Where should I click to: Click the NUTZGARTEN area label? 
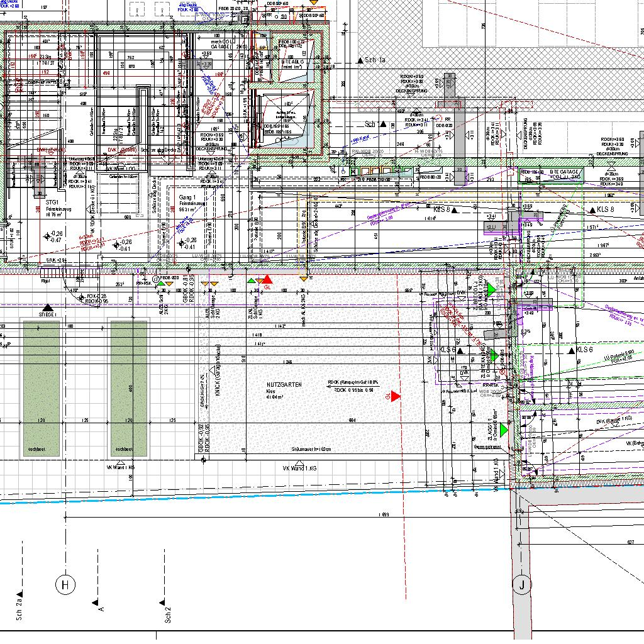[x=284, y=384]
